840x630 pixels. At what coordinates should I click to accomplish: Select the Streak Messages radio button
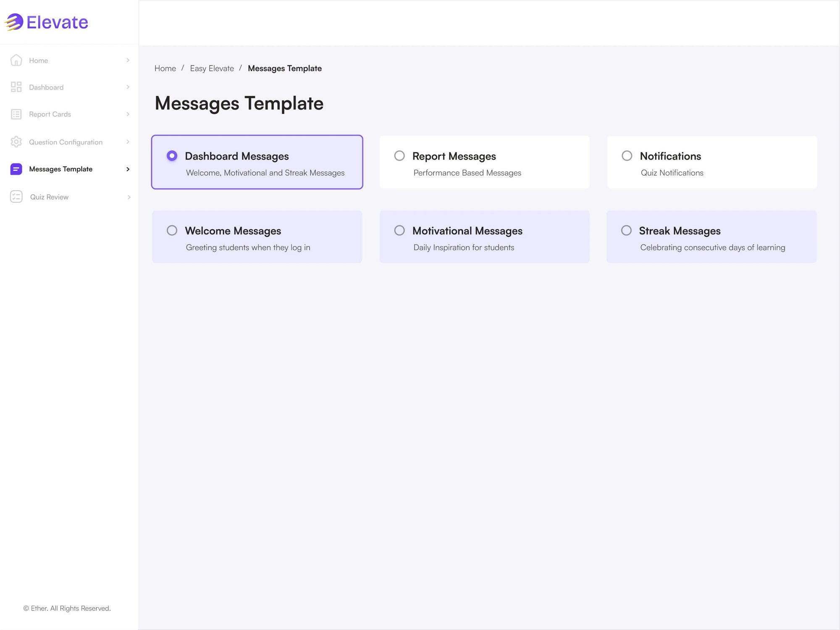[626, 230]
